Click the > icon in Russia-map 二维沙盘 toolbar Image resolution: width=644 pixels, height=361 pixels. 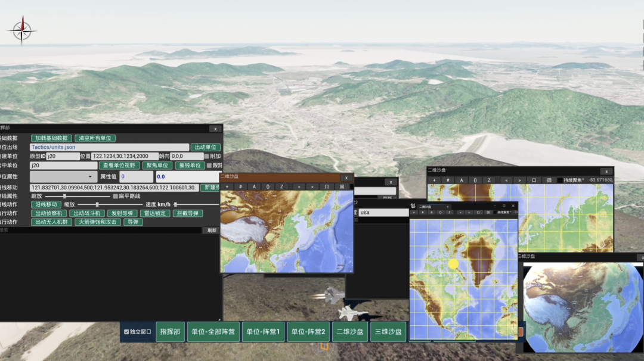[519, 180]
